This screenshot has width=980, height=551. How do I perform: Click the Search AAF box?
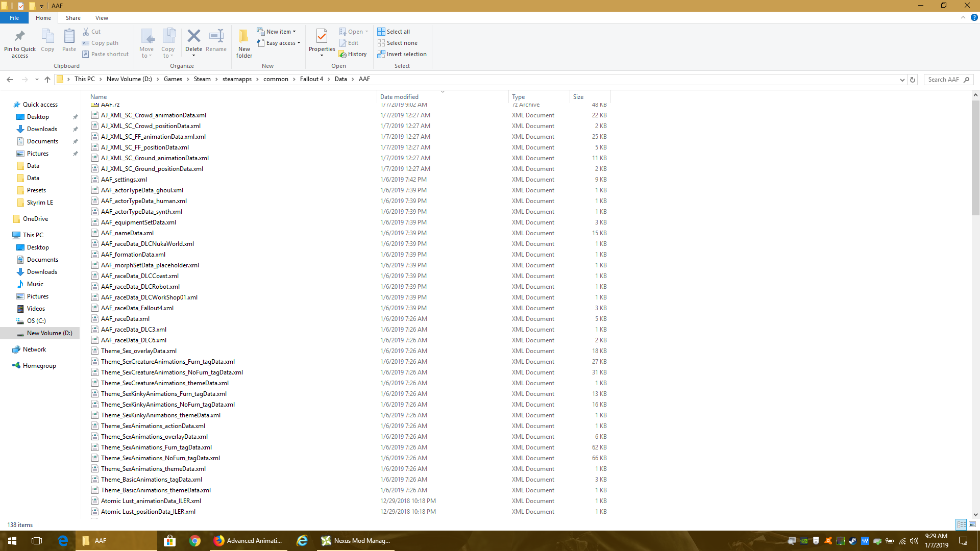948,80
